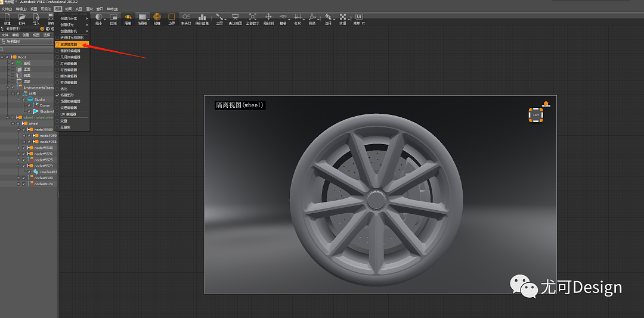Select UV 编辑器 from the open menu
Viewport: 644px width, 318px height.
68,114
